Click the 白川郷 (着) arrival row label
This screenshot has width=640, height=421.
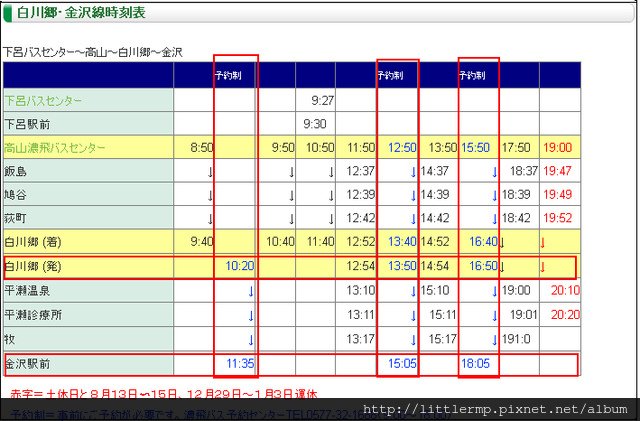[x=33, y=242]
